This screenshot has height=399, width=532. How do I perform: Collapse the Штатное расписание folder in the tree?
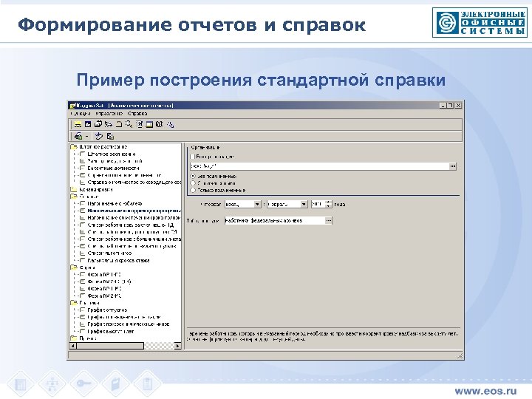coord(74,147)
